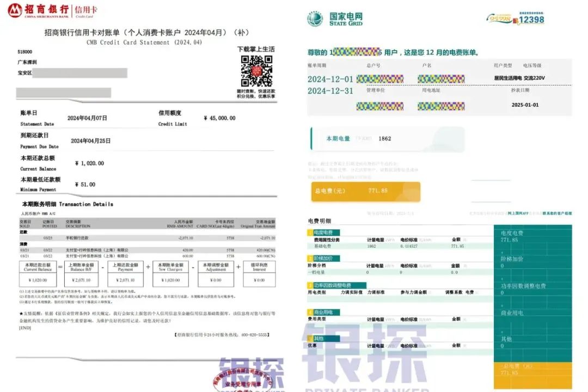Click the voltage level 交流220V
The width and height of the screenshot is (588, 392).
tap(535, 78)
